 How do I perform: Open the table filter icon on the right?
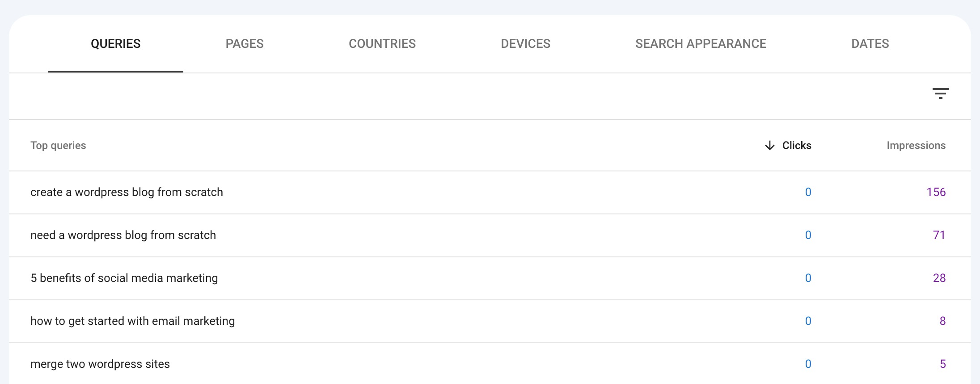click(941, 93)
